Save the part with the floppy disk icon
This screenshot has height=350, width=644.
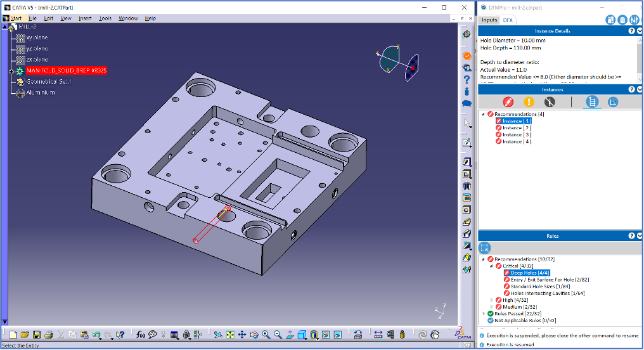pos(37,335)
